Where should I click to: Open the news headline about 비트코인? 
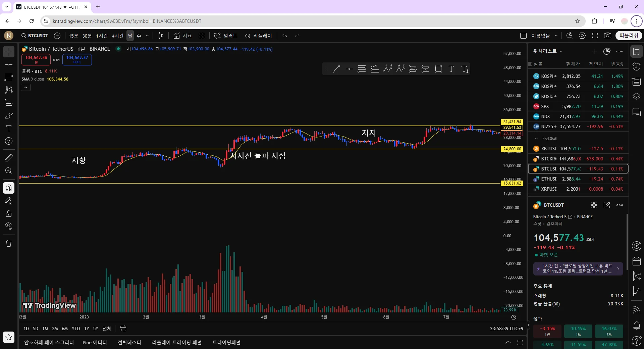[x=578, y=268]
